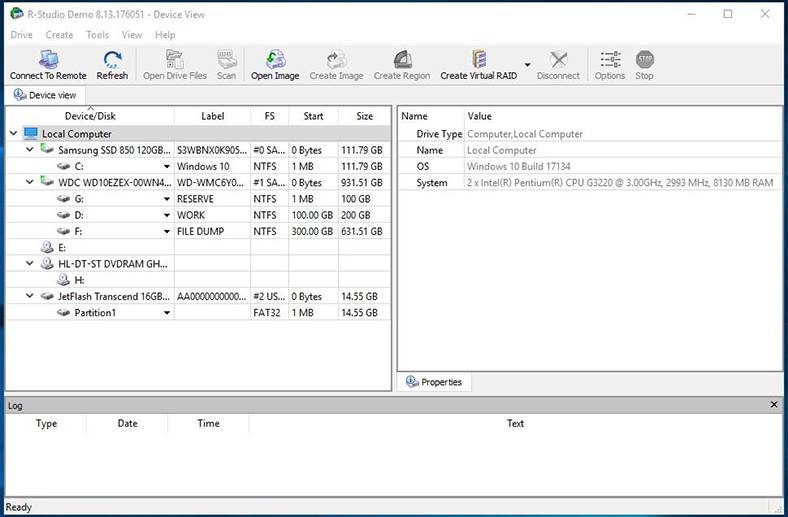Collapse the WDC WD10EZEX drive node

tap(30, 182)
